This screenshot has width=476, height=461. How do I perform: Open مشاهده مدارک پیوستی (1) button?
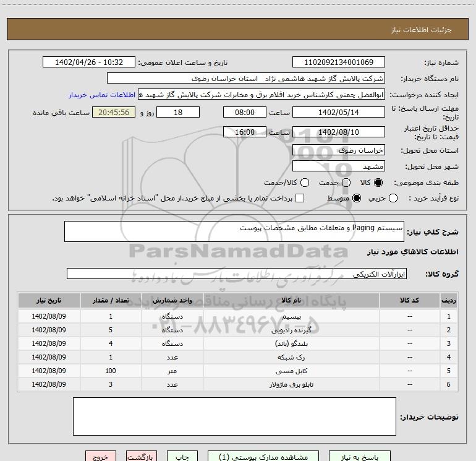[x=263, y=457]
